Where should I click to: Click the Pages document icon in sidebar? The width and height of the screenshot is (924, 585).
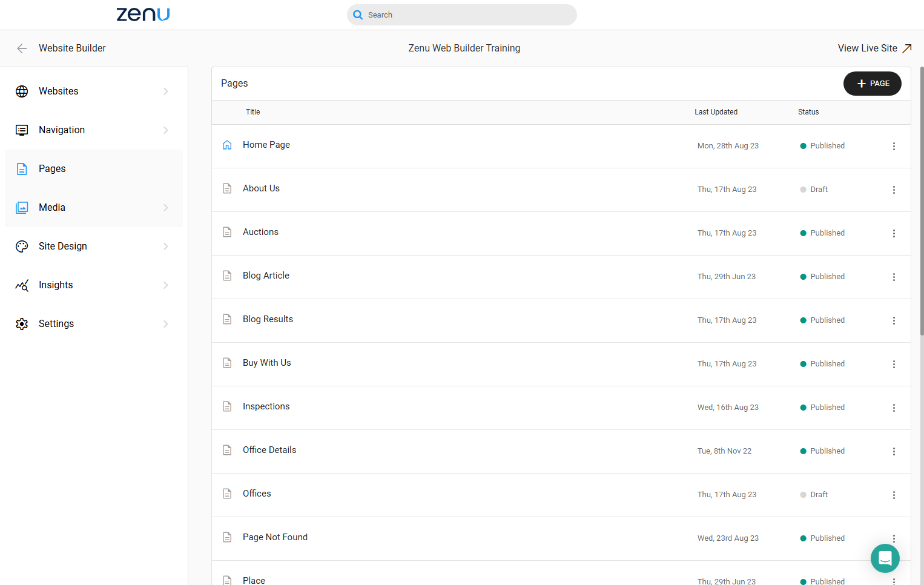(x=22, y=169)
